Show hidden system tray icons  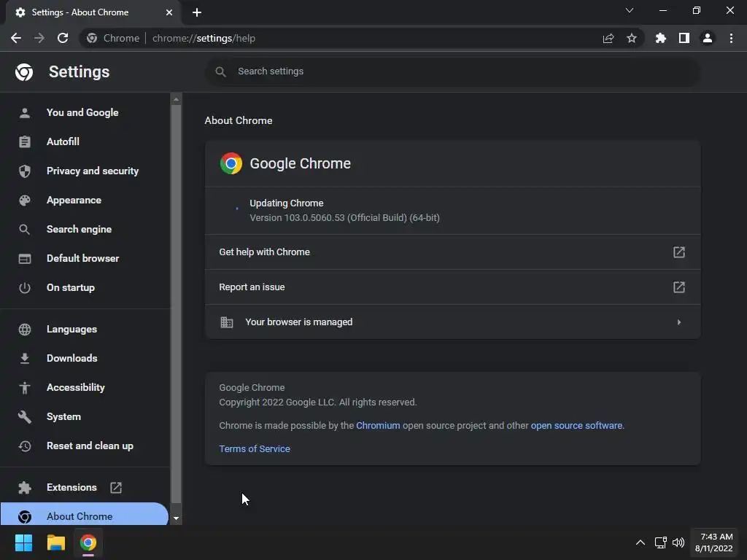click(x=640, y=542)
